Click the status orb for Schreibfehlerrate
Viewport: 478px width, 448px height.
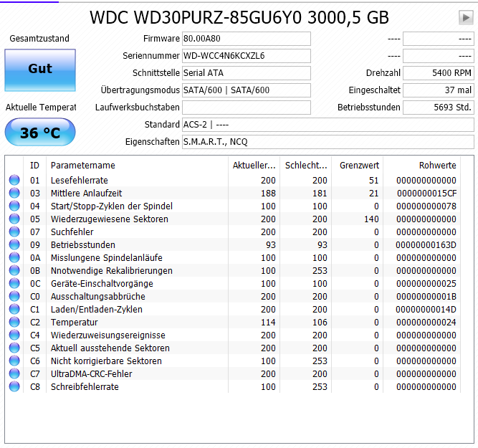click(14, 386)
